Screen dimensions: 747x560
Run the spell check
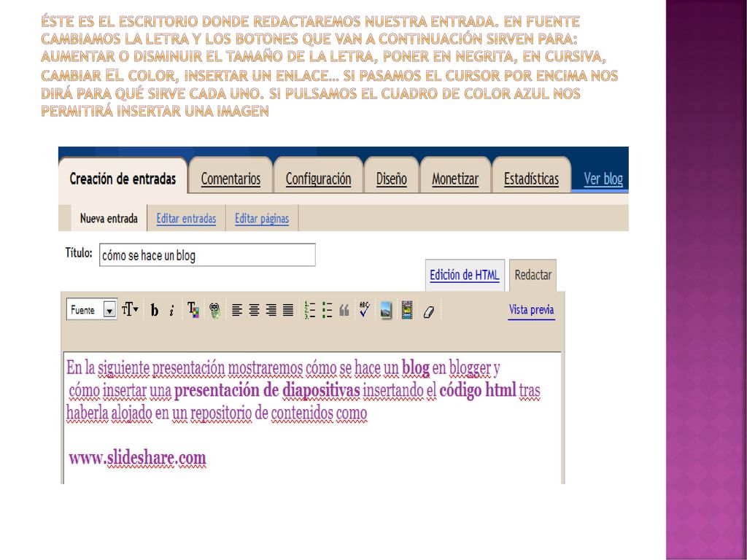pos(365,309)
